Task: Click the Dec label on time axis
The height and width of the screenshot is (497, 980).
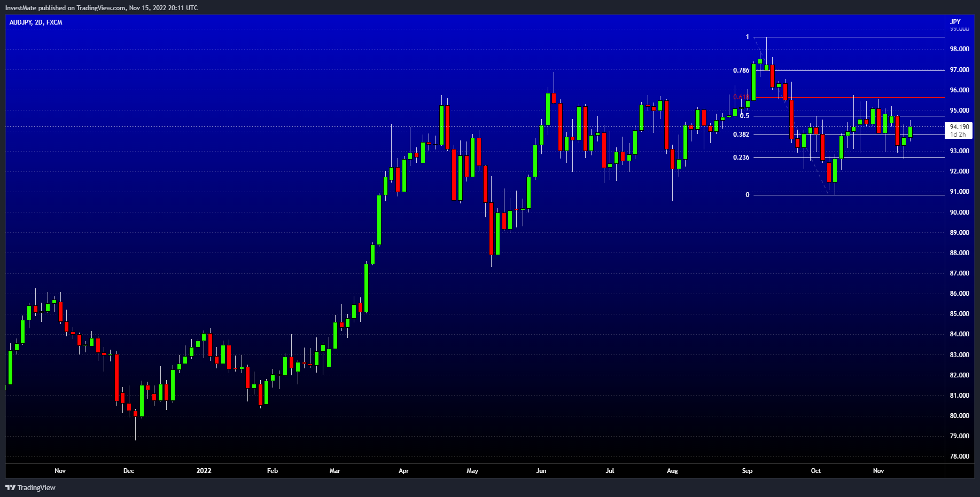Action: 129,471
